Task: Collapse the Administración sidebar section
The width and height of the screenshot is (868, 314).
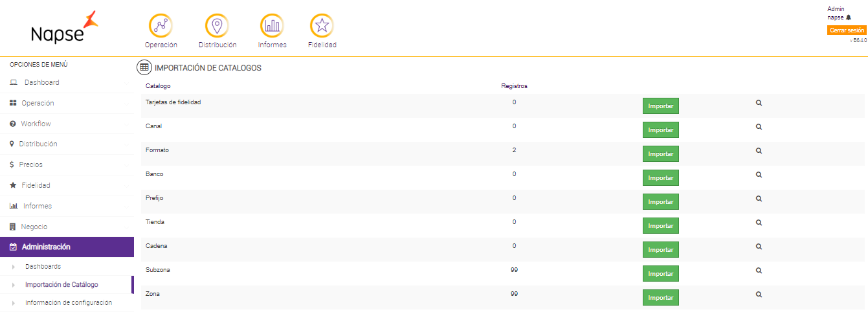Action: [46, 247]
